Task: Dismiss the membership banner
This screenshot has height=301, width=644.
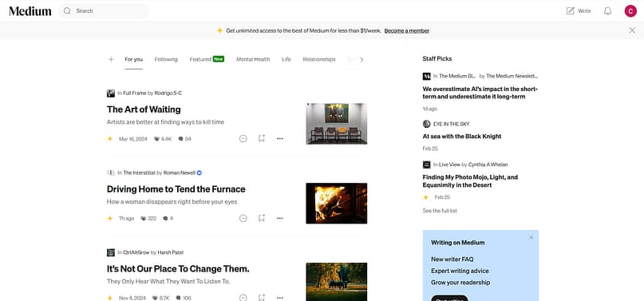Action: coord(632,30)
